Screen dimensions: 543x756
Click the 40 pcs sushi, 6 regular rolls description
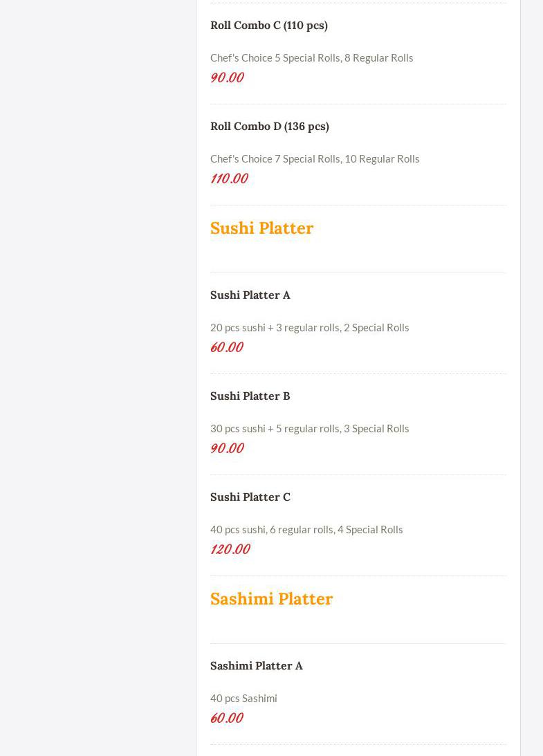tap(306, 529)
